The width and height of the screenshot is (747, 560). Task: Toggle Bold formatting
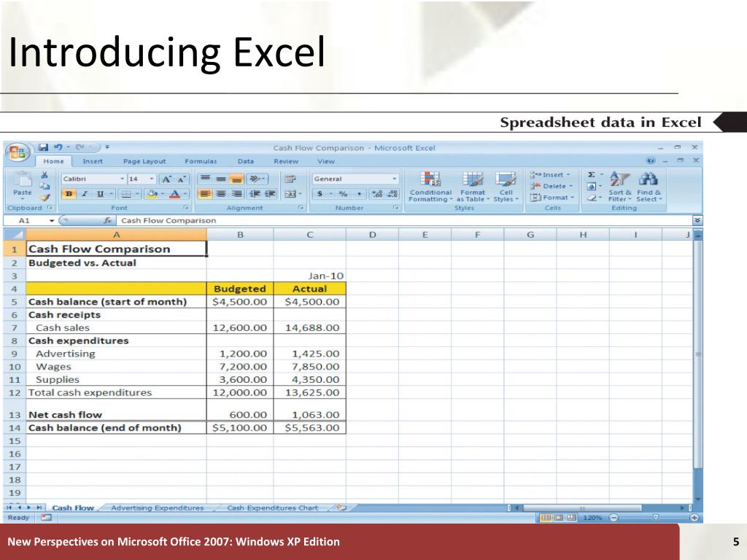coord(69,194)
